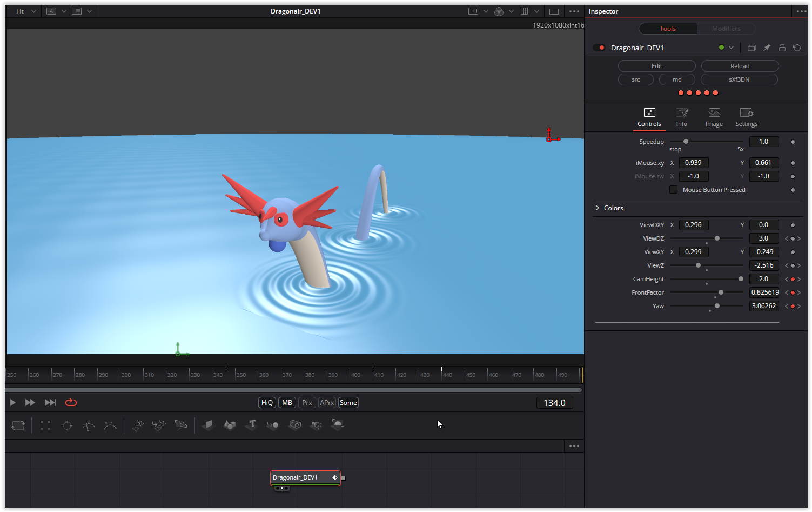Add a B-Spline mask from toolbar

click(x=110, y=425)
